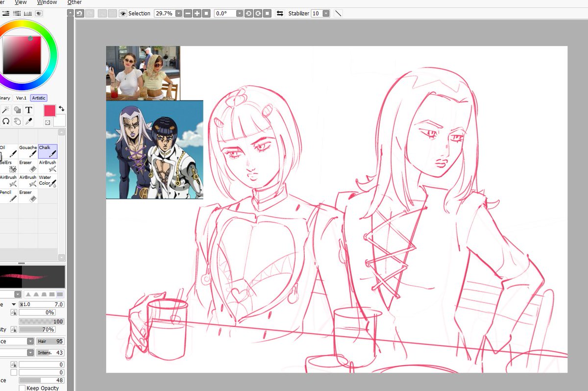Toggle pressure icon beside 70% slider

click(14, 329)
